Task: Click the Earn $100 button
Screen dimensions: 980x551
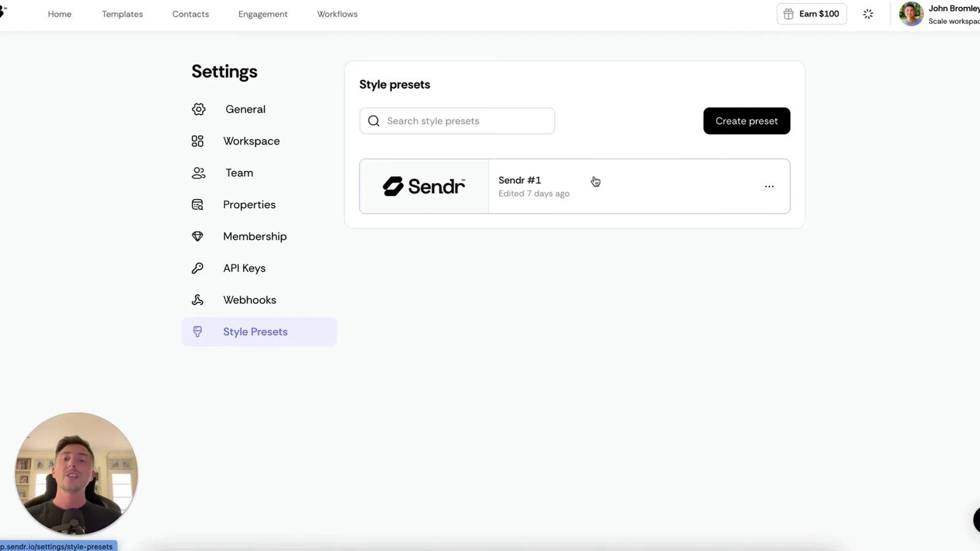Action: (811, 13)
